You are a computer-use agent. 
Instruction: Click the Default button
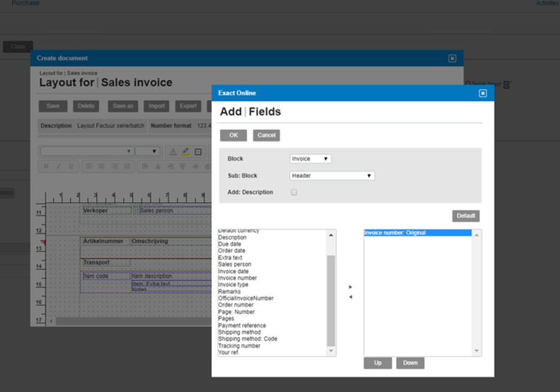[x=466, y=216]
